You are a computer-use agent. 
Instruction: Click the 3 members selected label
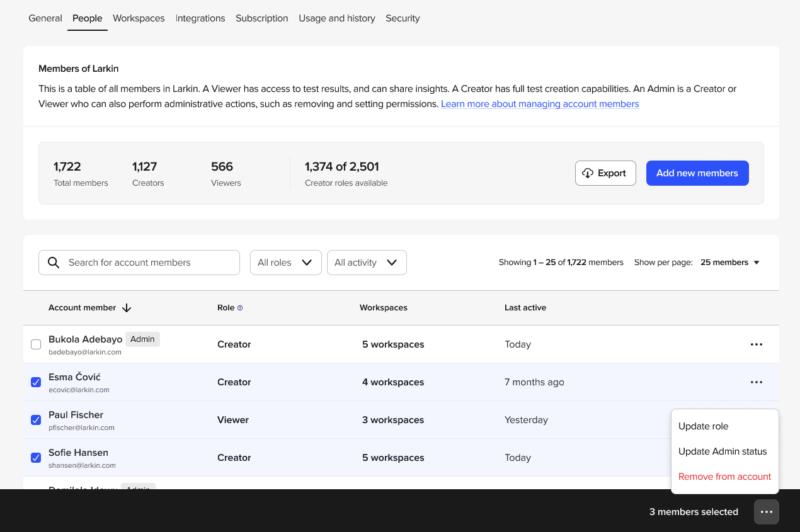(694, 512)
